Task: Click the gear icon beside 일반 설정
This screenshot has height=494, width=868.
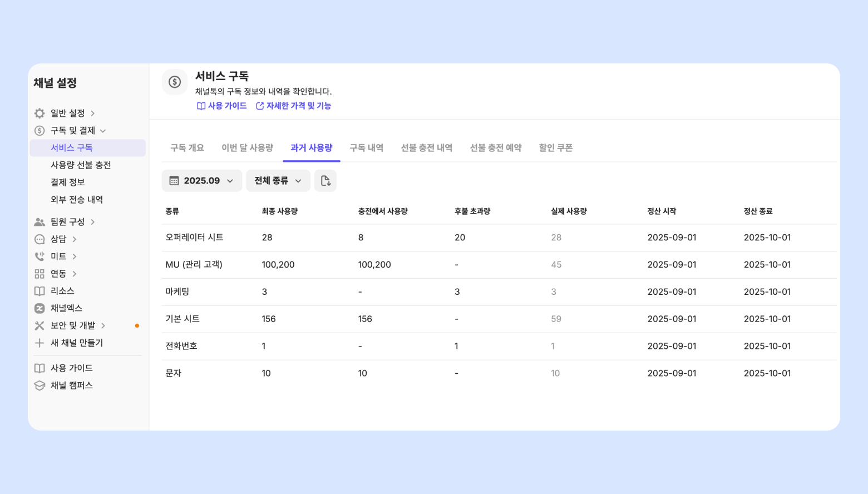Action: (40, 113)
